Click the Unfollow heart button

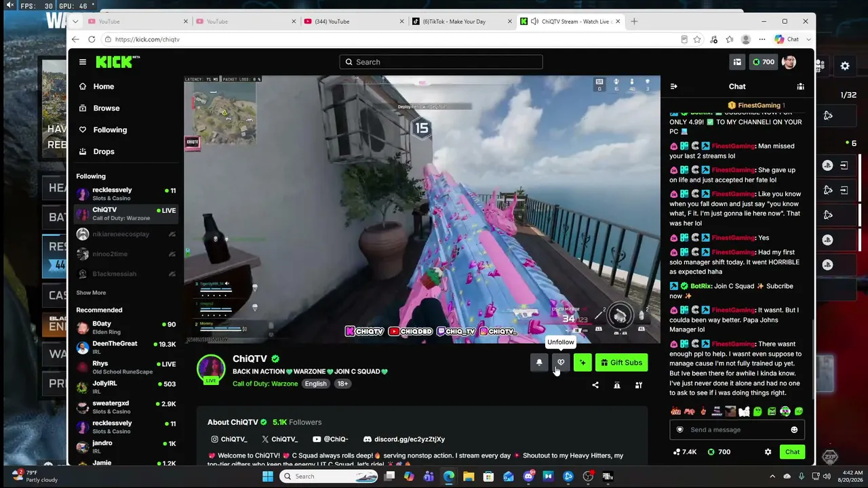tap(561, 363)
